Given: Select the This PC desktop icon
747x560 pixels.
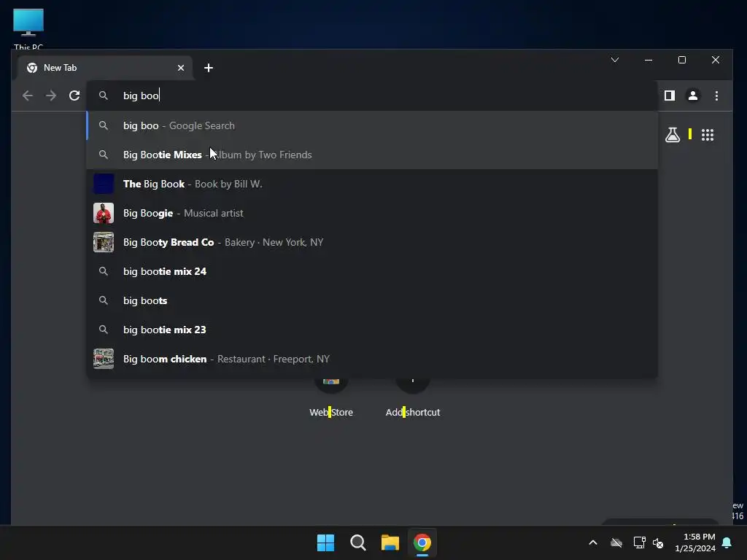Looking at the screenshot, I should point(28,28).
